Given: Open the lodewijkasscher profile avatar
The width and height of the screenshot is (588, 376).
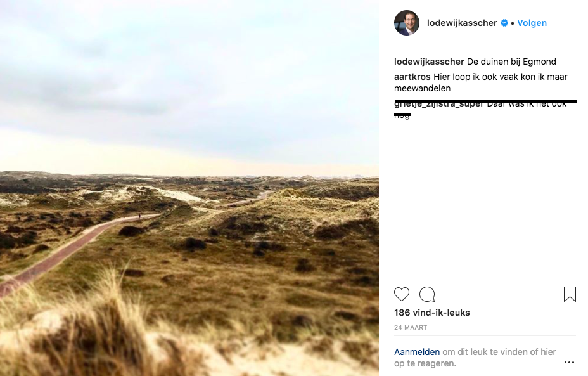Looking at the screenshot, I should pyautogui.click(x=407, y=23).
